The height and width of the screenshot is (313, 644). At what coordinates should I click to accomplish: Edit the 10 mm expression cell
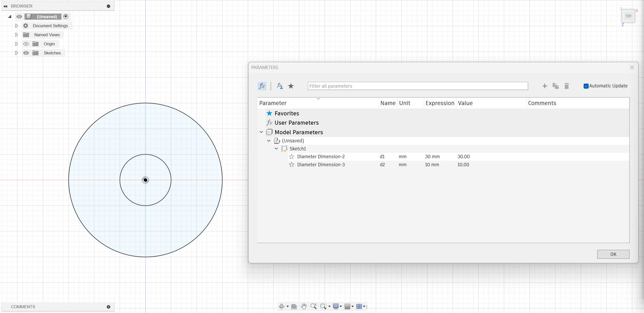(440, 165)
